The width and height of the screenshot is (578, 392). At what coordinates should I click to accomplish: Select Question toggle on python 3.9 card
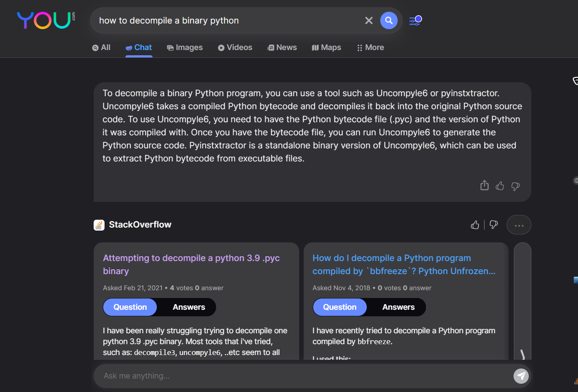[x=130, y=307]
